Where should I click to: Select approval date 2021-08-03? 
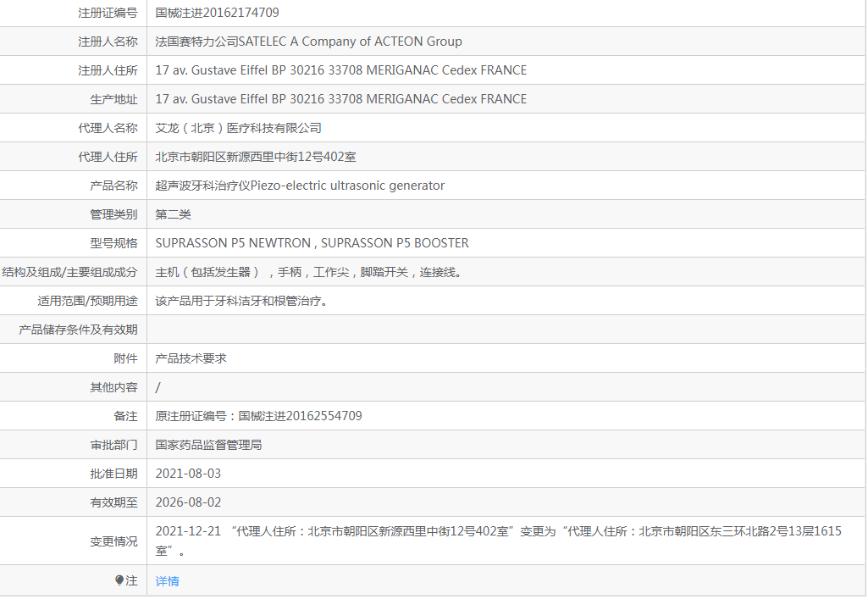(x=188, y=474)
